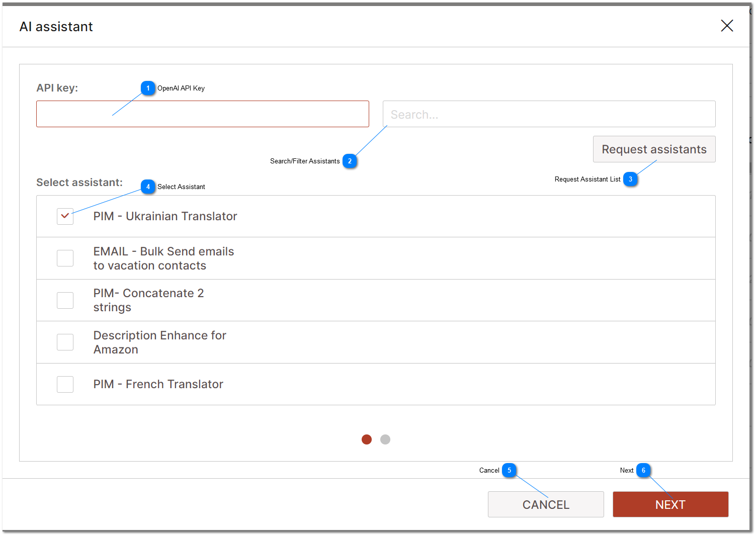Check the PIM - French Translator assistant
Viewport: 756px width, 536px height.
[x=65, y=384]
